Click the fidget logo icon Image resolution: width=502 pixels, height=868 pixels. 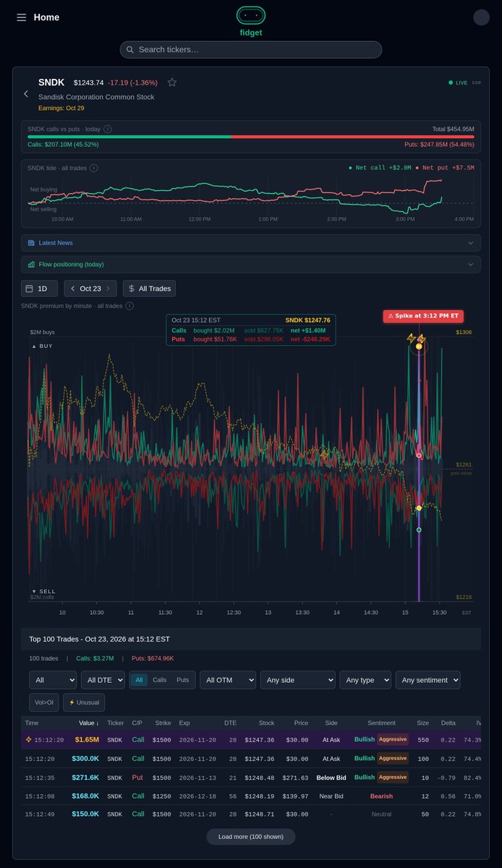pyautogui.click(x=251, y=15)
